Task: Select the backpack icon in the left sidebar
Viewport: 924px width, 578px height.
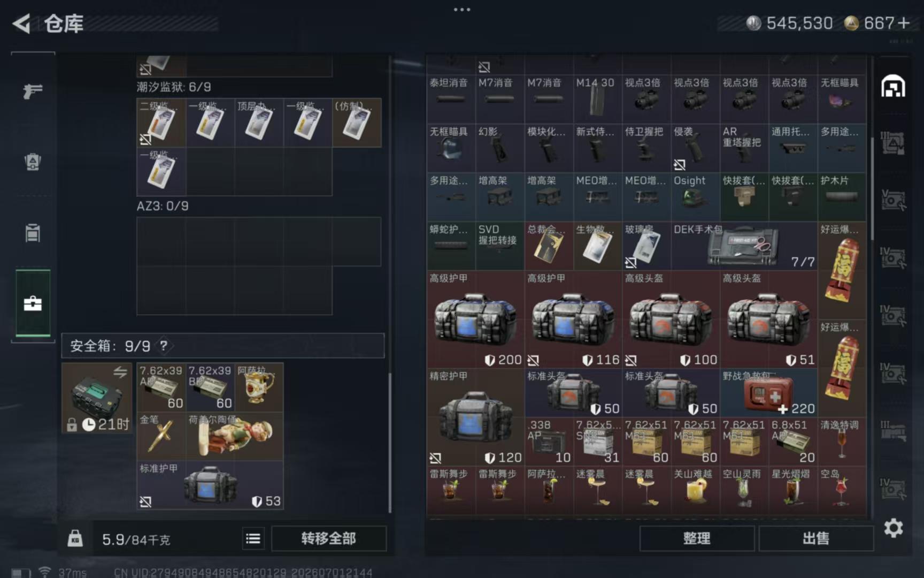Action: point(33,162)
